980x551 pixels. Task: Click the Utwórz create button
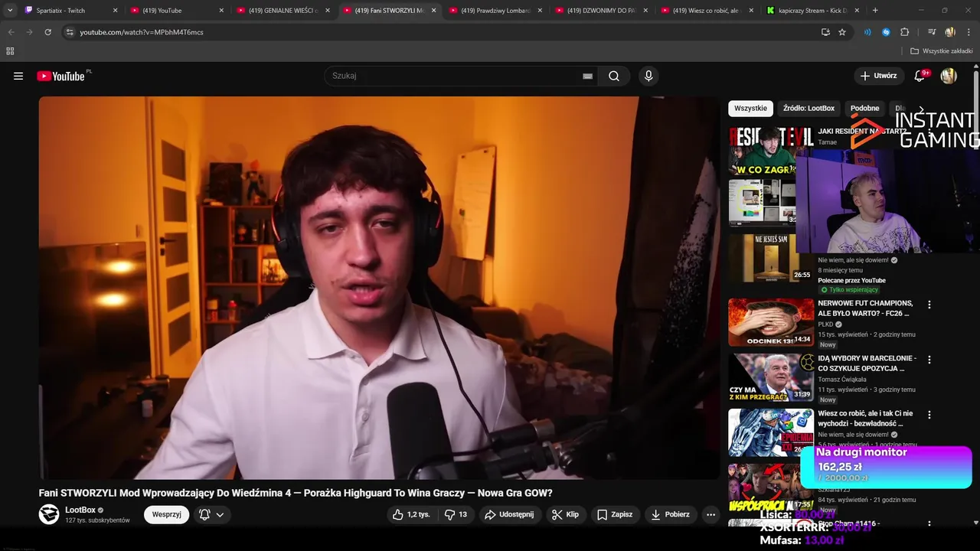click(x=879, y=76)
